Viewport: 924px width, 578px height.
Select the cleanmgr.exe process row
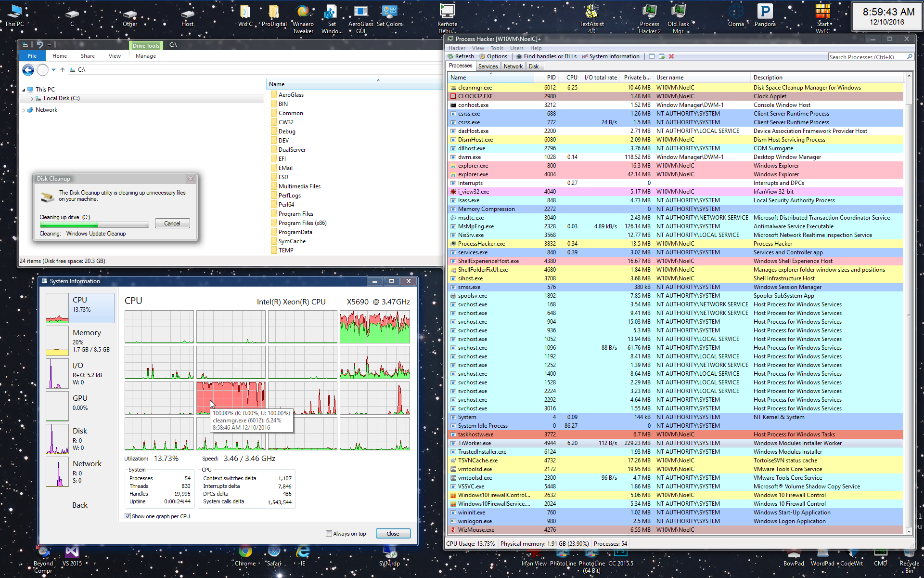[675, 88]
